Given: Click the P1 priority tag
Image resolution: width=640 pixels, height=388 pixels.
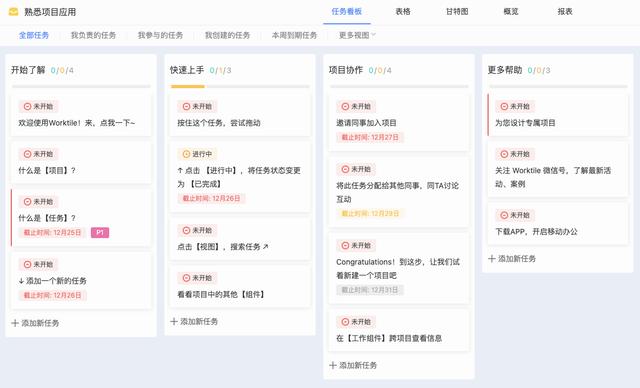Looking at the screenshot, I should (100, 233).
